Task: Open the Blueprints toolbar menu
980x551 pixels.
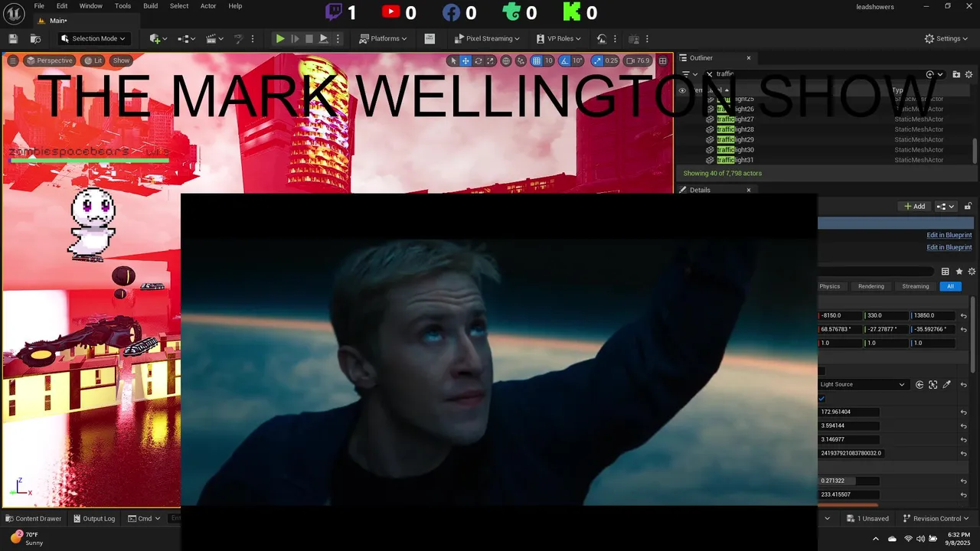Action: pyautogui.click(x=186, y=38)
